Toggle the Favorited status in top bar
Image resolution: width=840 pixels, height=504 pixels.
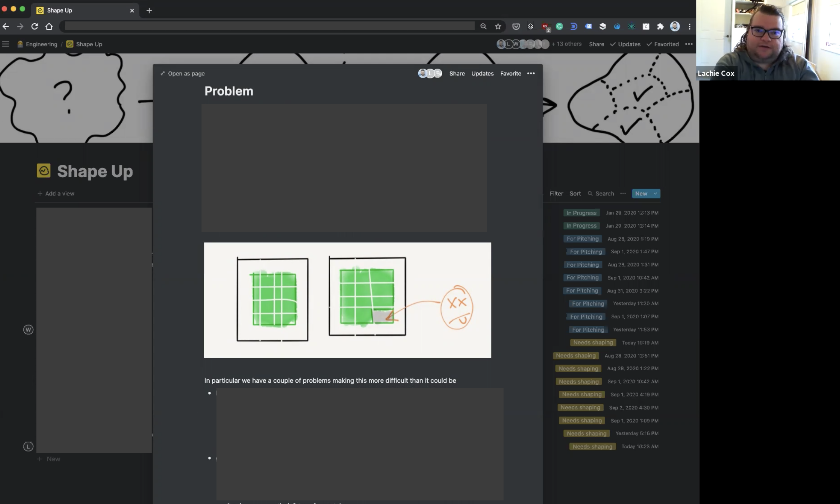665,43
